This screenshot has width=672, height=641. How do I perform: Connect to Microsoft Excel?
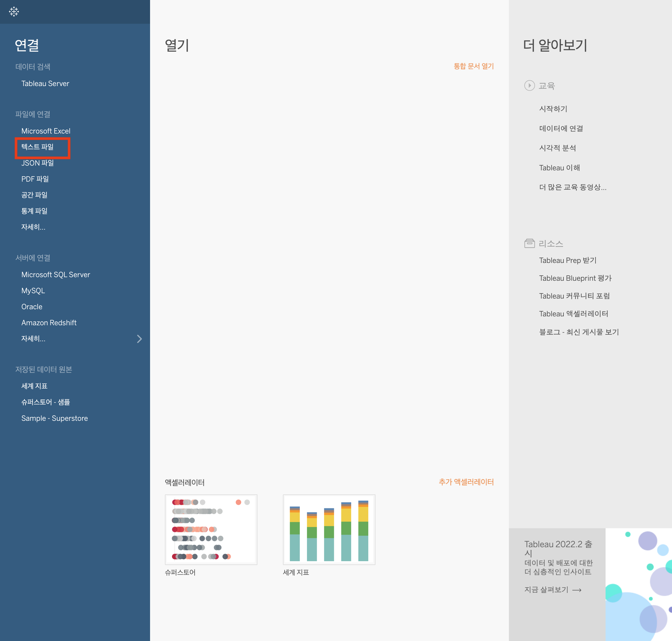[x=46, y=131]
